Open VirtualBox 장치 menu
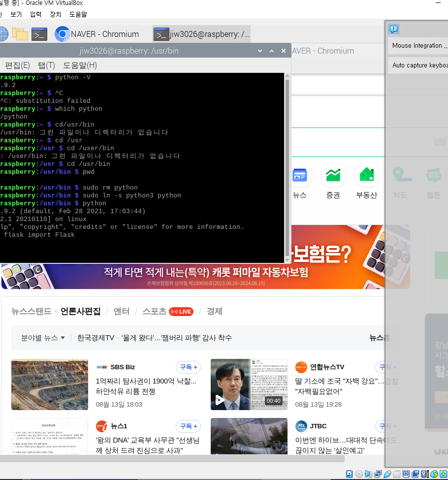 pos(55,14)
